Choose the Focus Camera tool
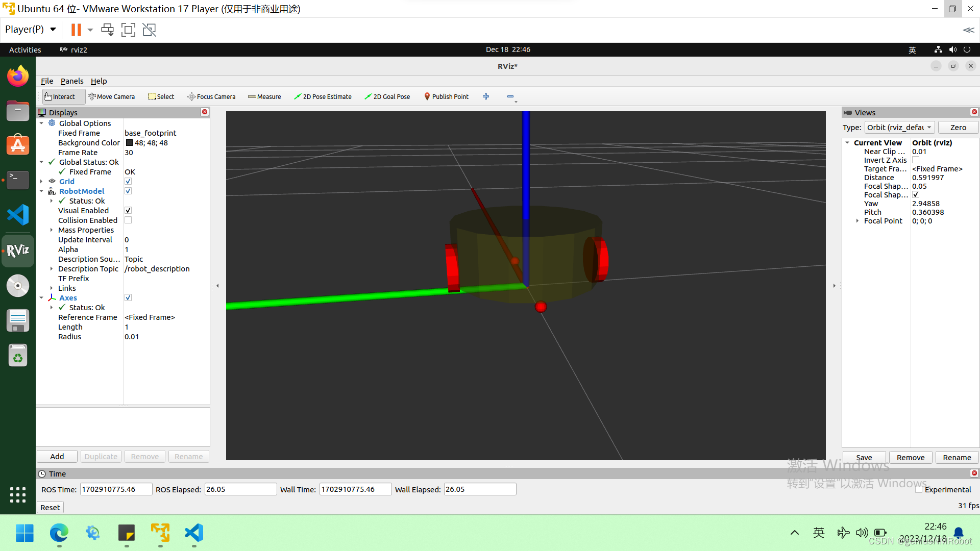 click(211, 96)
